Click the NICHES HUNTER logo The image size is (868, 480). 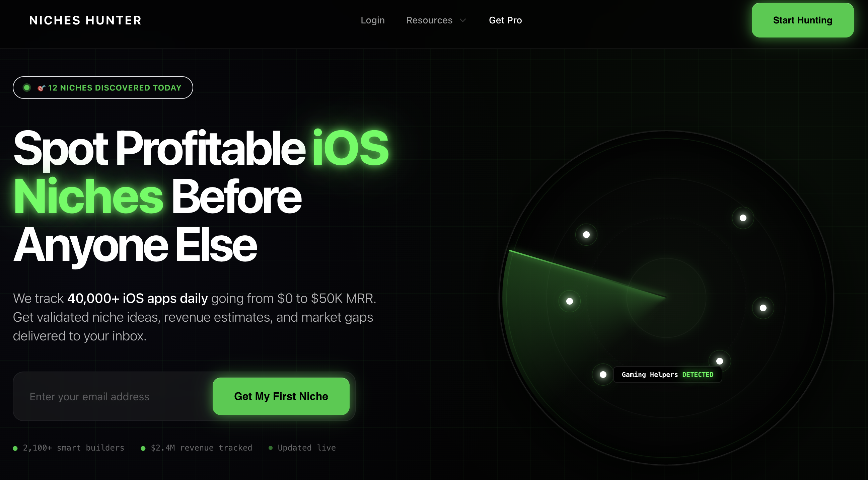point(85,20)
